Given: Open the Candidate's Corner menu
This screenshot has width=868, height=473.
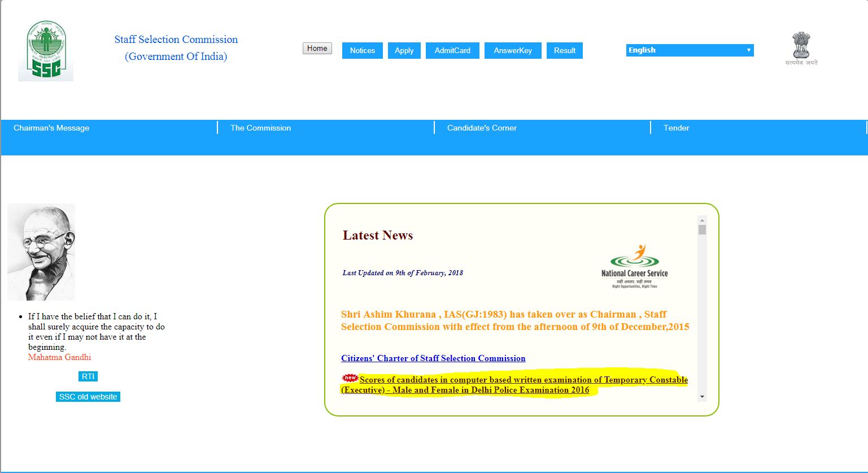Looking at the screenshot, I should pos(482,128).
